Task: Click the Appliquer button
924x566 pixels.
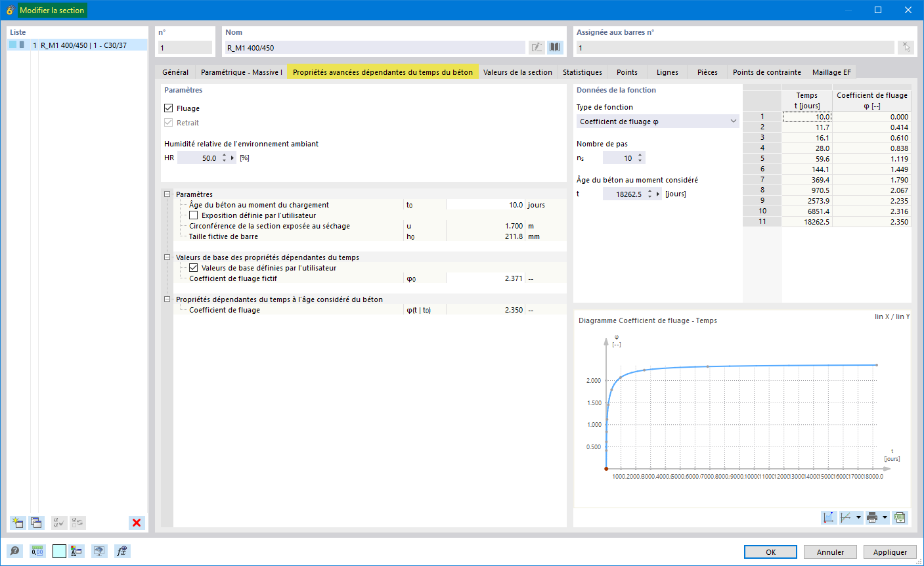Action: (x=890, y=552)
